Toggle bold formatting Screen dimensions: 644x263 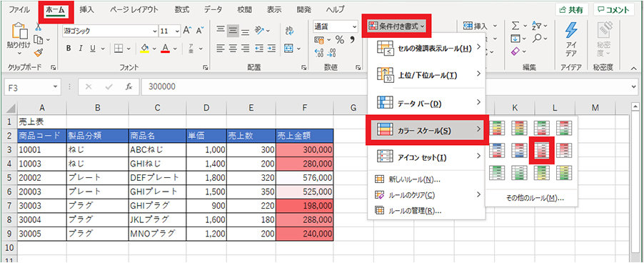click(x=69, y=49)
